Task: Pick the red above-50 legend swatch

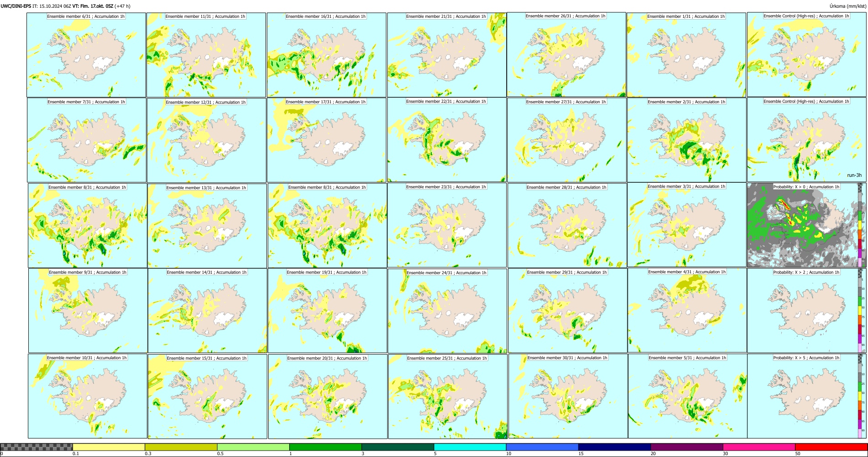Action: coord(831,447)
